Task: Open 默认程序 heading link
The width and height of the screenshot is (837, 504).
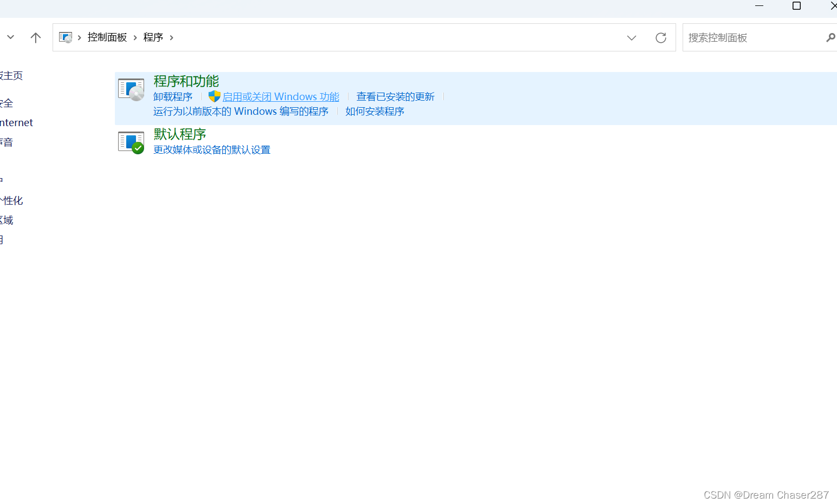Action: (180, 134)
